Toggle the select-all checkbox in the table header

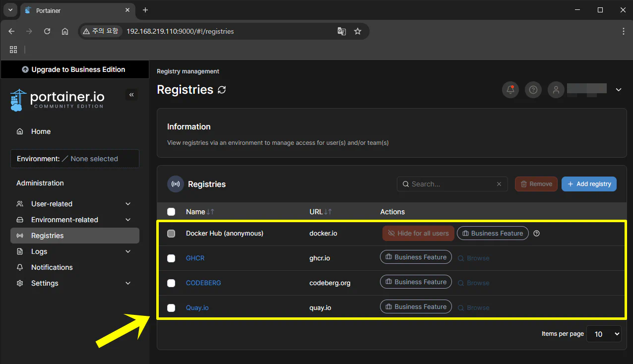point(171,212)
